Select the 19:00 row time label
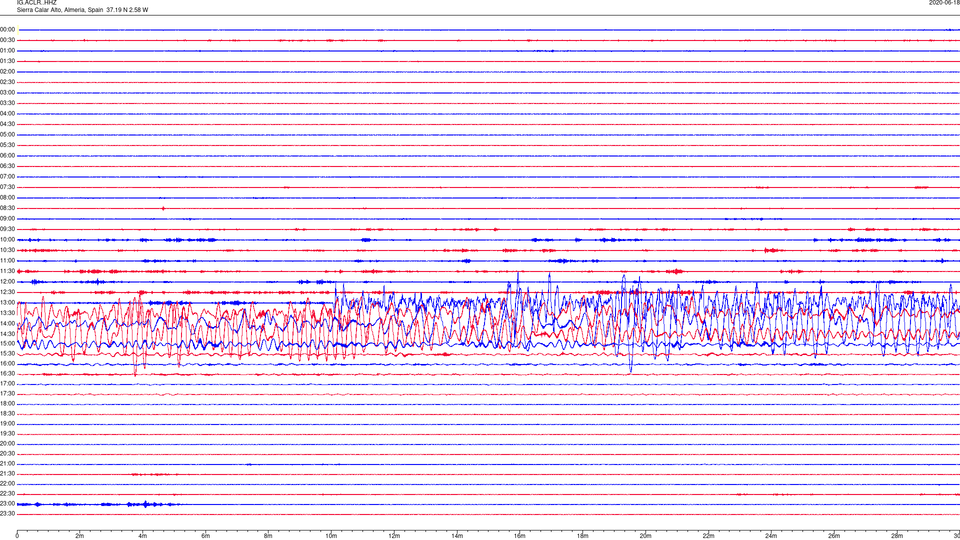The height and width of the screenshot is (540, 960). (7, 424)
